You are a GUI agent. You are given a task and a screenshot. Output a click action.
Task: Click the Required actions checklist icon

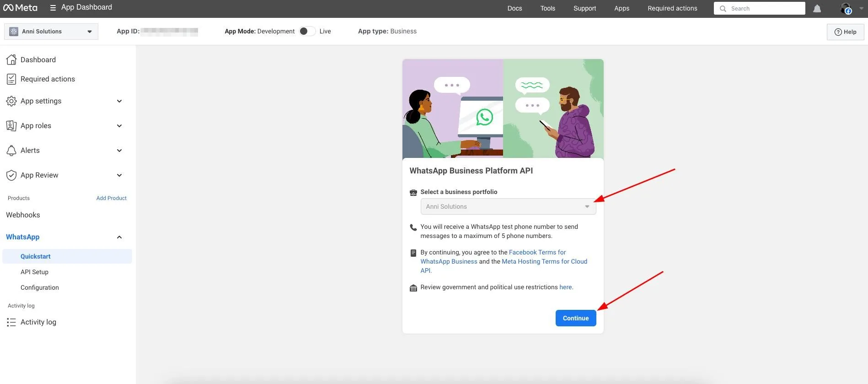point(11,79)
